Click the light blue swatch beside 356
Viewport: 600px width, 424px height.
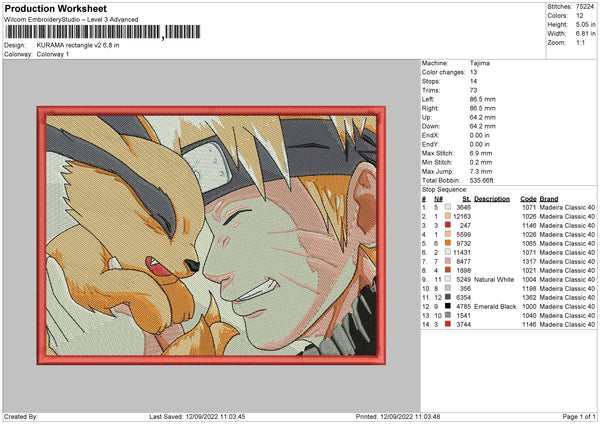coord(448,288)
